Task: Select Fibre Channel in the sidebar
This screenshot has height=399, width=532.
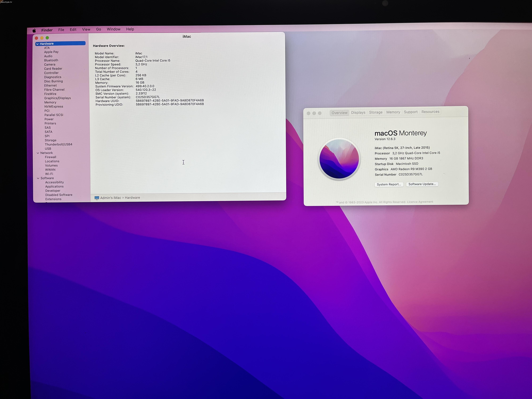Action: 54,90
